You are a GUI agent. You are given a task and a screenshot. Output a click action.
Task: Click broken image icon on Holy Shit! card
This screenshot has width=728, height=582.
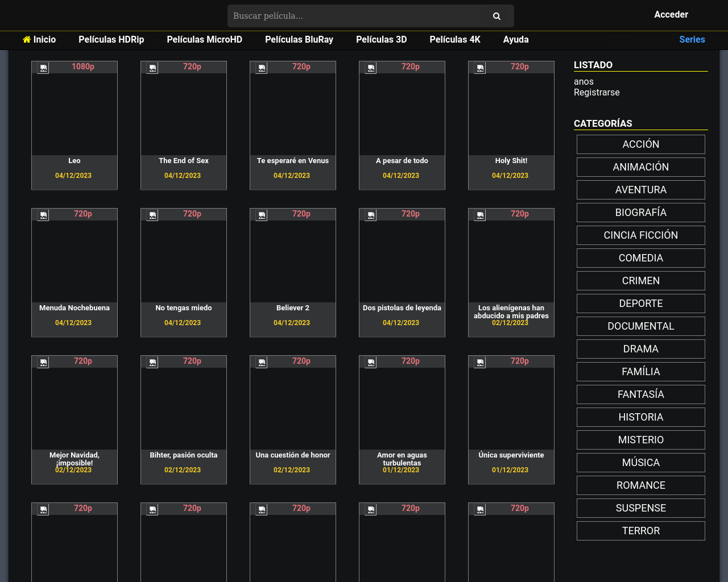[480, 68]
